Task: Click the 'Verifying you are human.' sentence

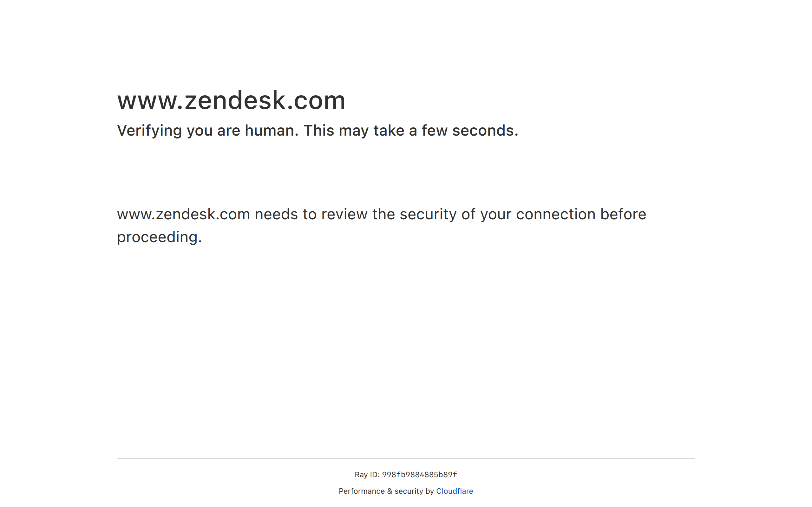Action: click(x=207, y=131)
